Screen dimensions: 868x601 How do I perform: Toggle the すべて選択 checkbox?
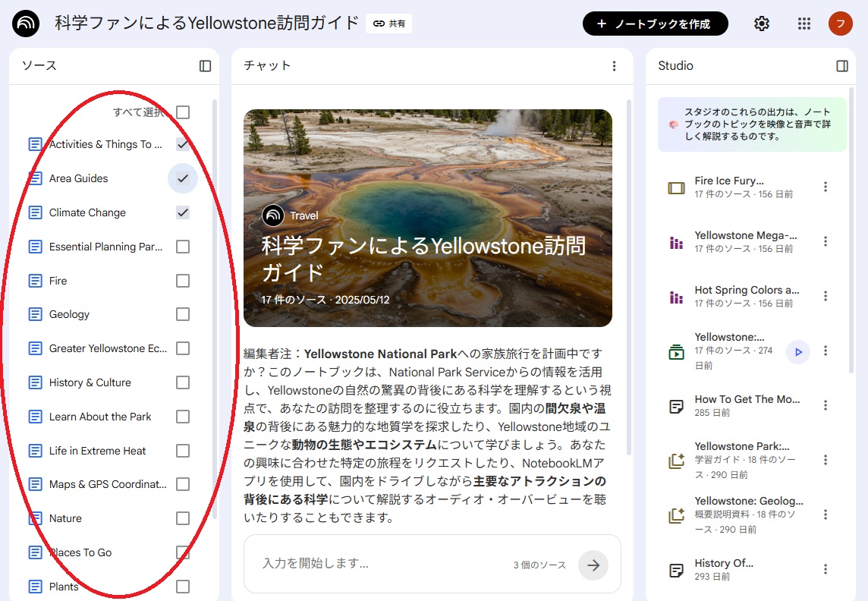pos(183,112)
